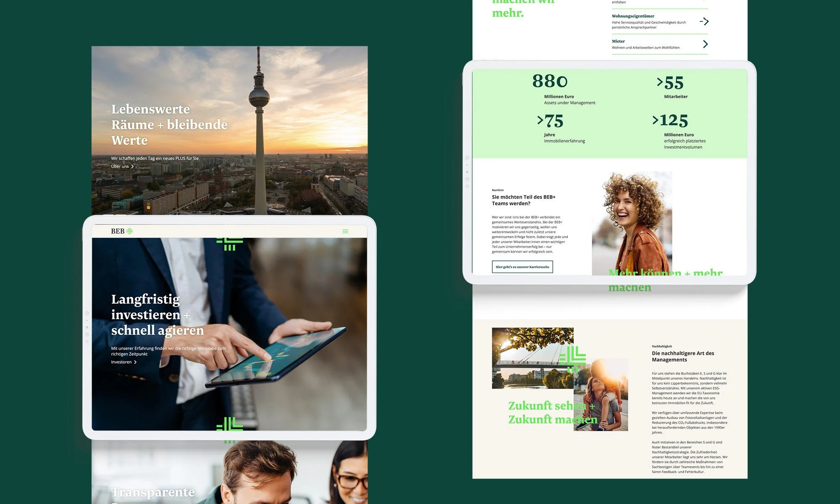Open the green hamburger menu icon
Viewport: 840px width, 504px height.
coord(345,231)
